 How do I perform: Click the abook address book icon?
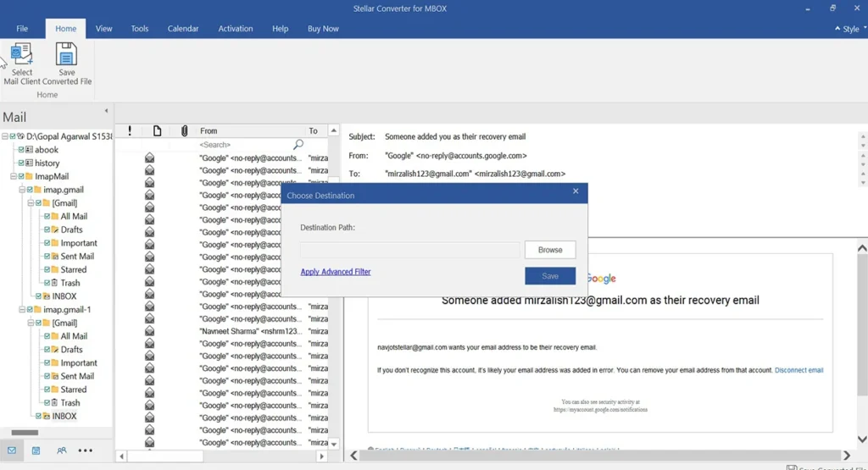29,149
